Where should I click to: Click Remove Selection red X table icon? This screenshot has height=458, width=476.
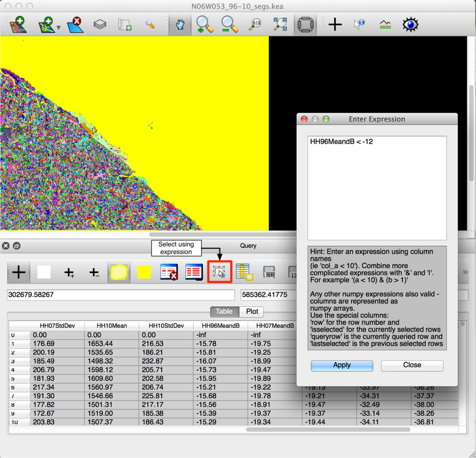169,272
